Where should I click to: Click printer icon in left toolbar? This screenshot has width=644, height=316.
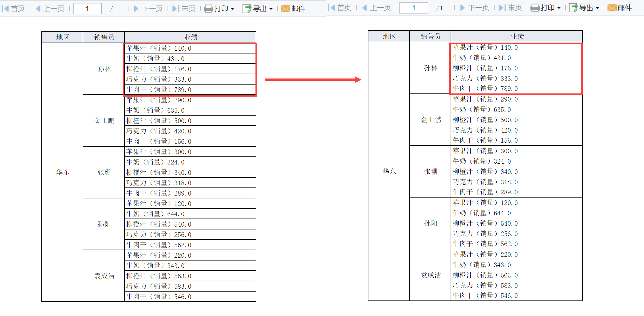tap(209, 9)
